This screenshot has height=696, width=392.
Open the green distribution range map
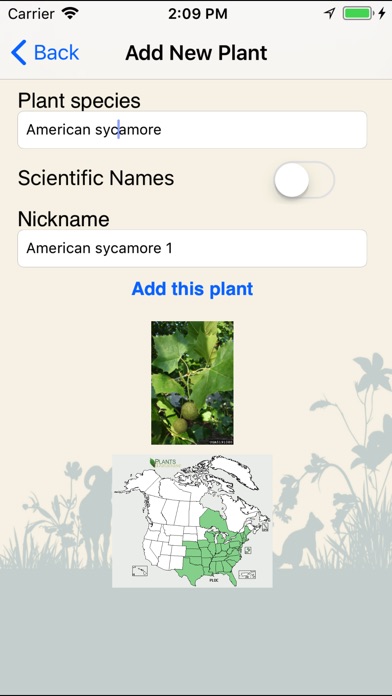192,521
